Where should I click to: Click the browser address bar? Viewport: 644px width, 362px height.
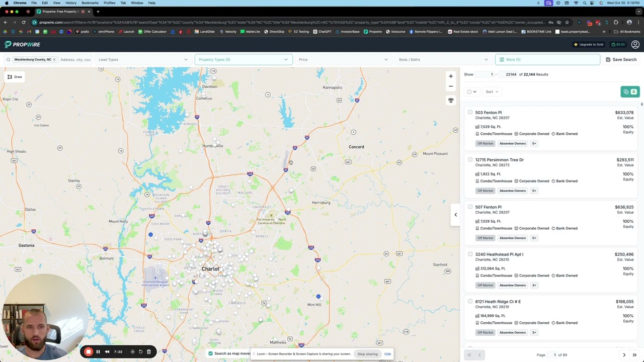(292, 22)
